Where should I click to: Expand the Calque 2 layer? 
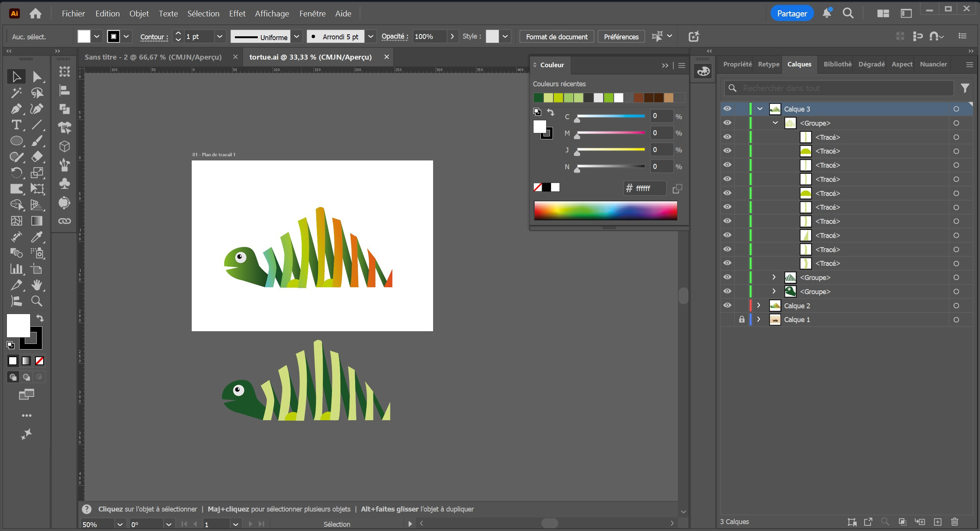(759, 306)
